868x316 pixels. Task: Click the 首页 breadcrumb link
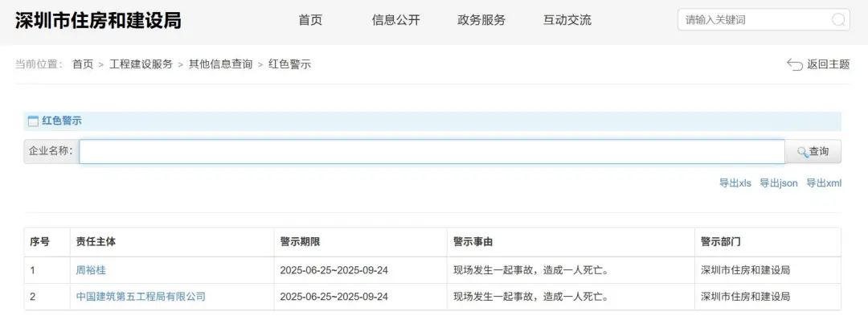(x=83, y=64)
